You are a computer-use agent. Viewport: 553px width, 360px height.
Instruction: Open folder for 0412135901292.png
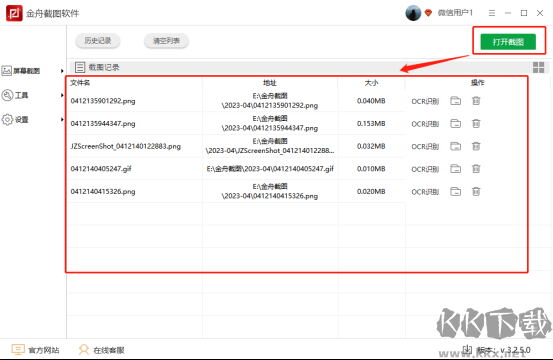pyautogui.click(x=455, y=101)
